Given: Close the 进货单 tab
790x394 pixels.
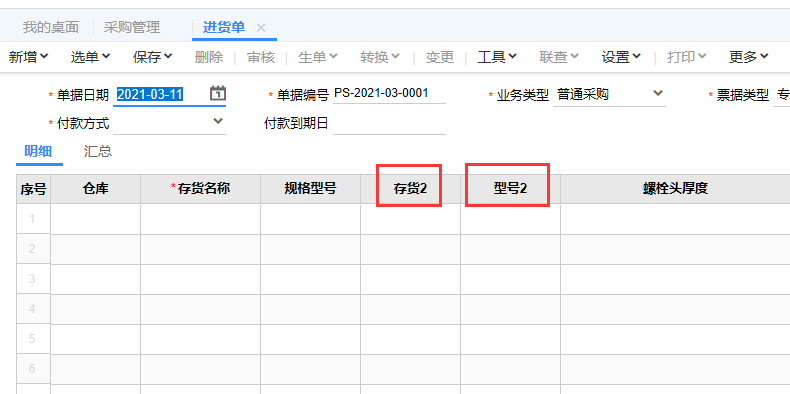Looking at the screenshot, I should [261, 28].
